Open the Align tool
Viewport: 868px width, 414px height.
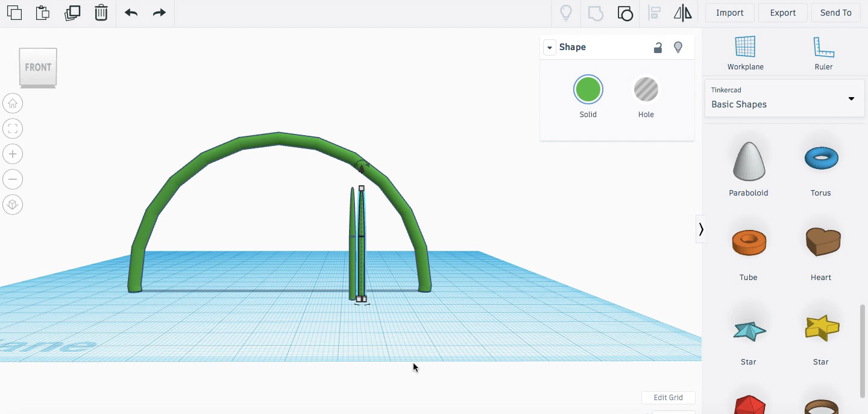[x=654, y=13]
